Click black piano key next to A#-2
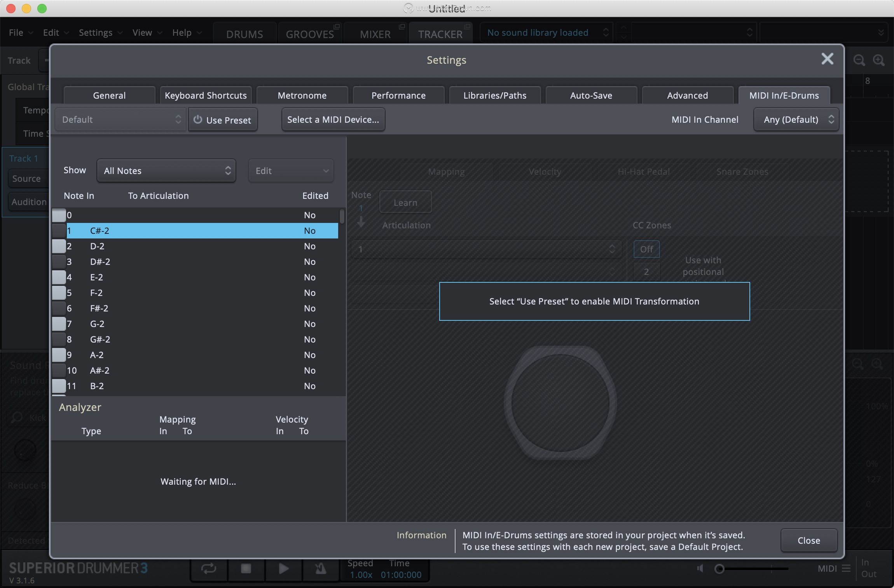 click(59, 371)
